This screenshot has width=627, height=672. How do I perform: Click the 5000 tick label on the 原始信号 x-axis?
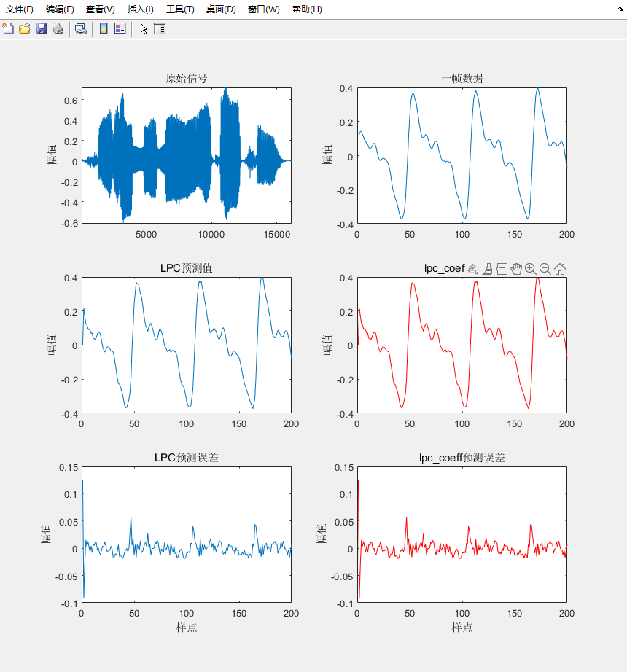146,235
